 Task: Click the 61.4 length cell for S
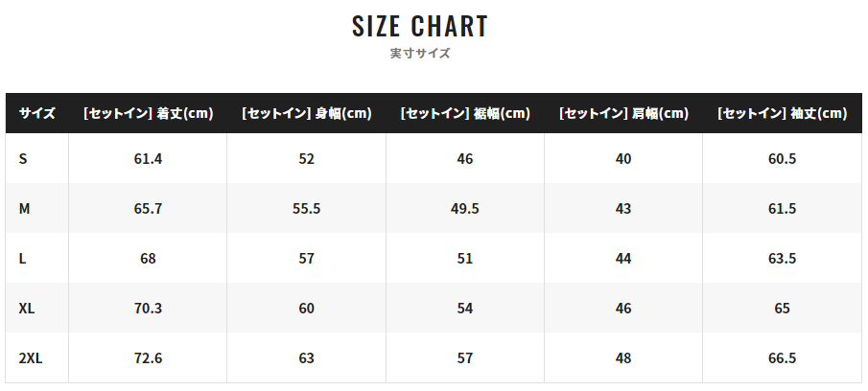pyautogui.click(x=148, y=159)
